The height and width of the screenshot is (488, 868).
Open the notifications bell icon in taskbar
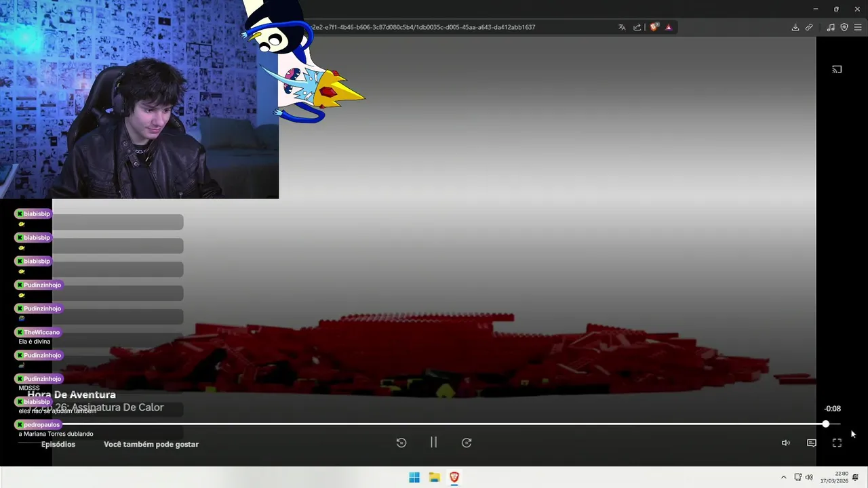click(856, 477)
